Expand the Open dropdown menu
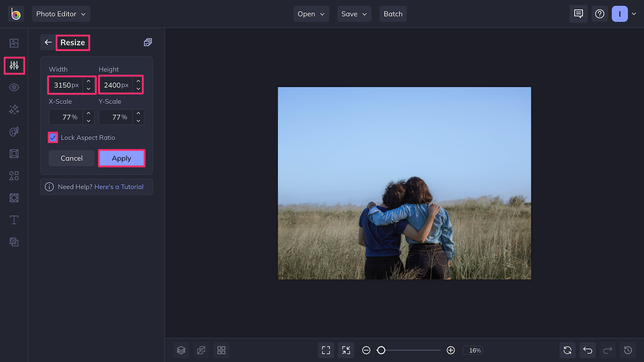This screenshot has width=644, height=362. [311, 14]
